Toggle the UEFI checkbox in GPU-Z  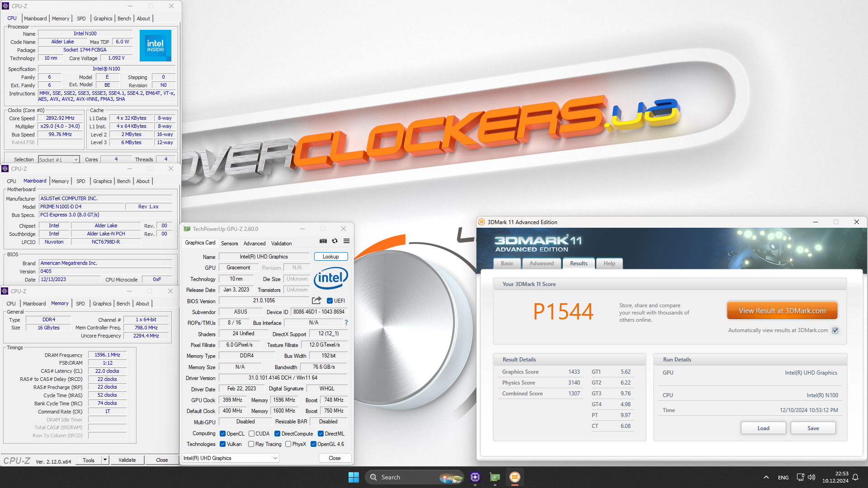coord(330,301)
